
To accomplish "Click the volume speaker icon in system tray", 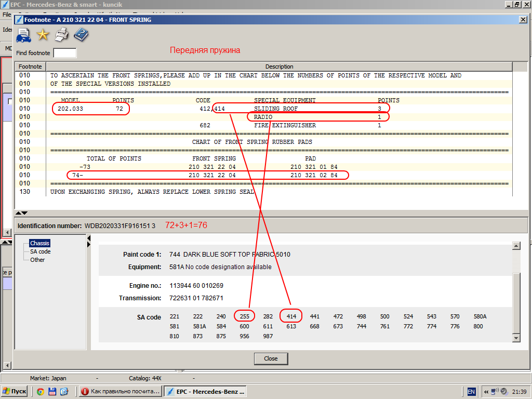I will pos(504,392).
